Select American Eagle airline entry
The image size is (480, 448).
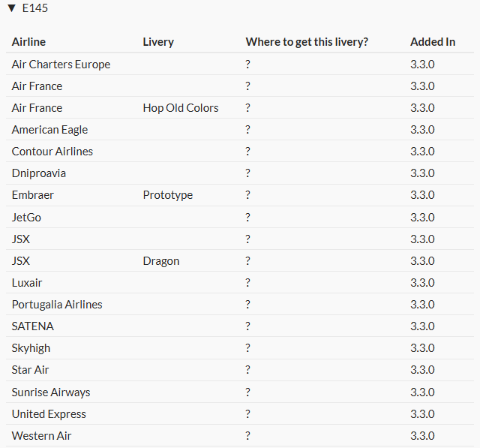coord(49,130)
